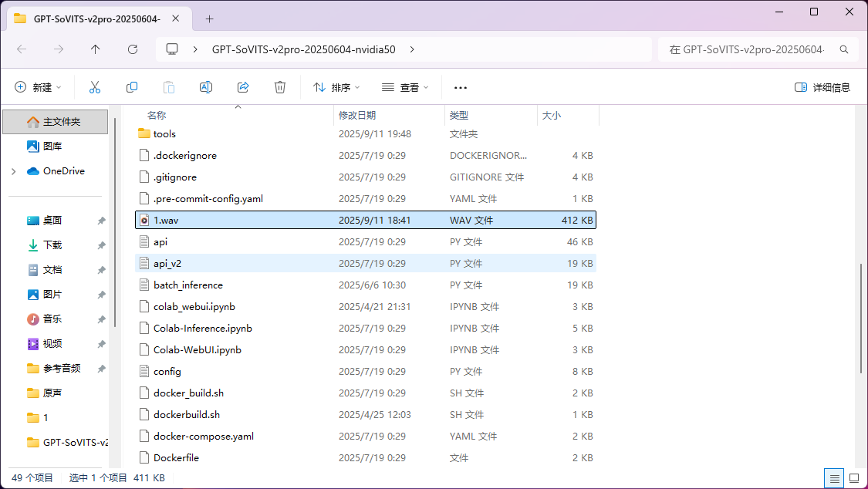
Task: Unpin 桌面 using its pin icon
Action: tap(101, 221)
